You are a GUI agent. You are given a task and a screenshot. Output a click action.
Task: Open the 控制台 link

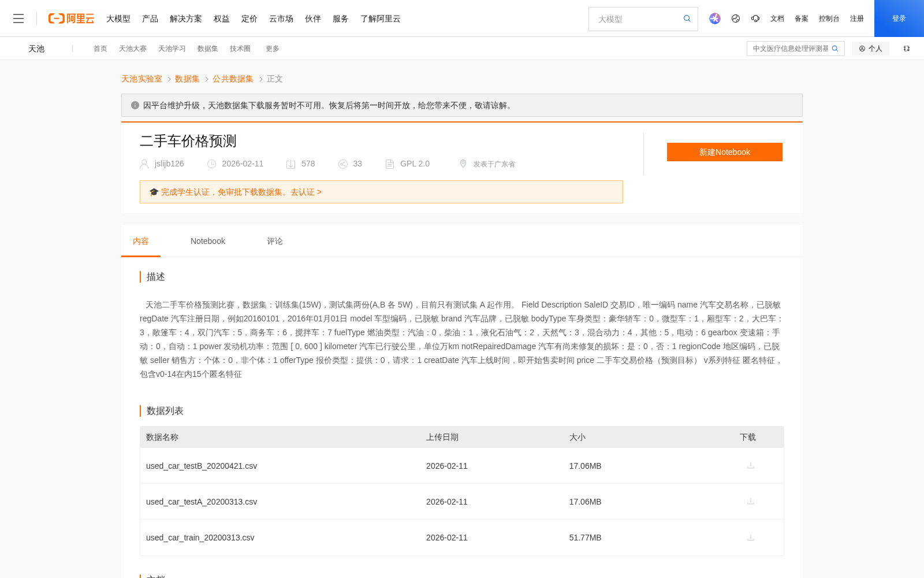pyautogui.click(x=829, y=18)
